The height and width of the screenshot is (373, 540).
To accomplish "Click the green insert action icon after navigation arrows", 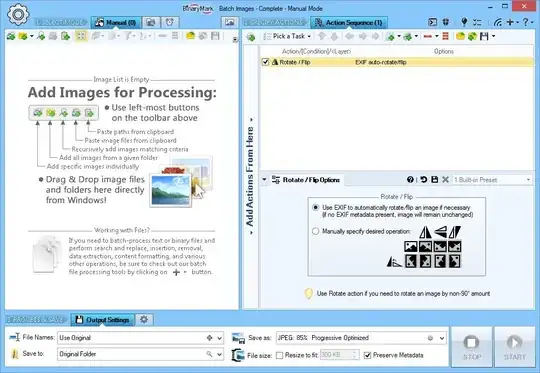I will (390, 36).
